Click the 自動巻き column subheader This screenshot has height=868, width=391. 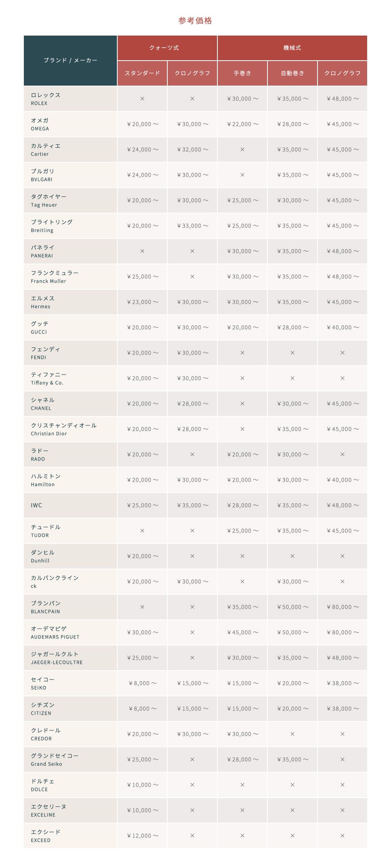pyautogui.click(x=292, y=73)
